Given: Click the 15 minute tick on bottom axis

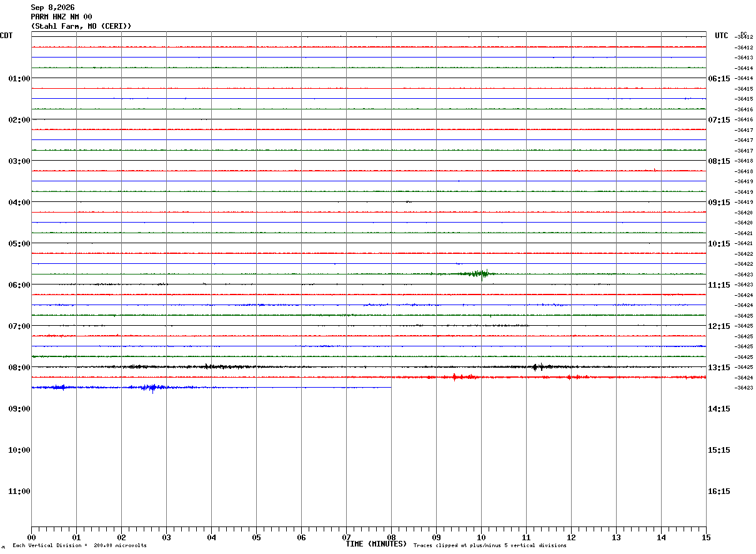Looking at the screenshot, I should tap(706, 537).
